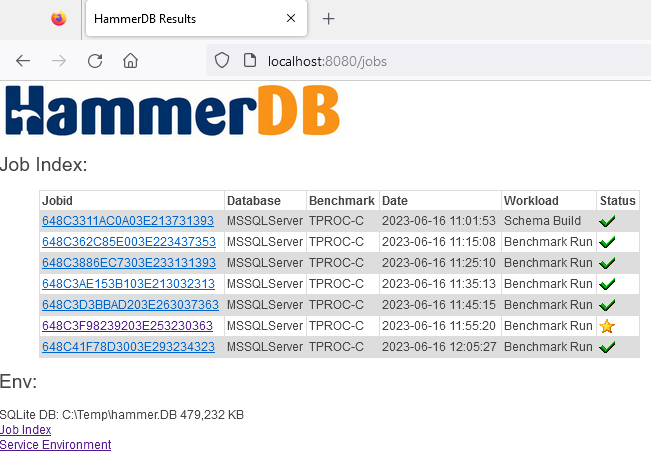Open job 648C362C85E003E223437353
The height and width of the screenshot is (469, 651).
click(129, 242)
